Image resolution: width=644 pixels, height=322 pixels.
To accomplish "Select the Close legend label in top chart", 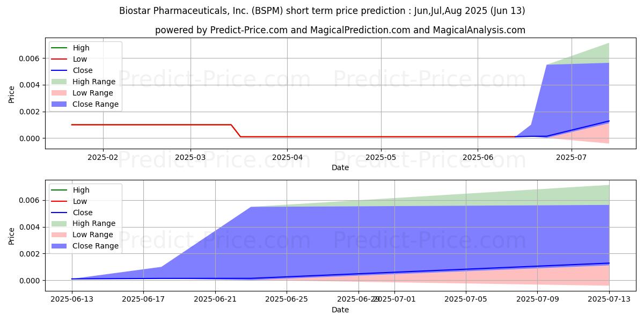I will coord(83,70).
